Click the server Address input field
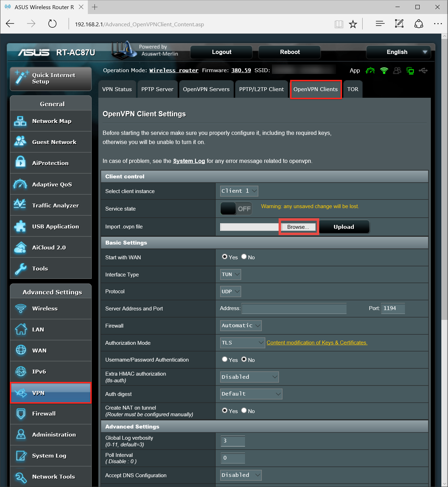This screenshot has height=487, width=448. click(x=294, y=309)
